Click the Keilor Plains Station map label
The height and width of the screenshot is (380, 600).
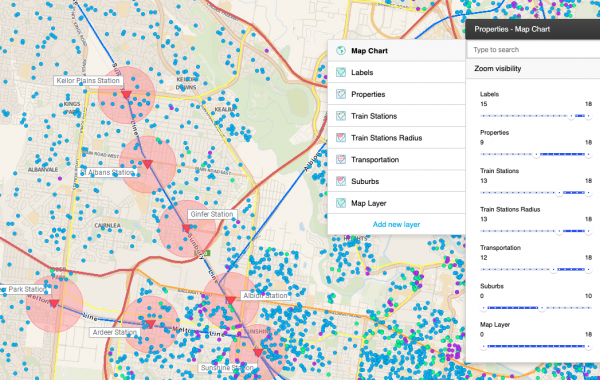pos(88,81)
